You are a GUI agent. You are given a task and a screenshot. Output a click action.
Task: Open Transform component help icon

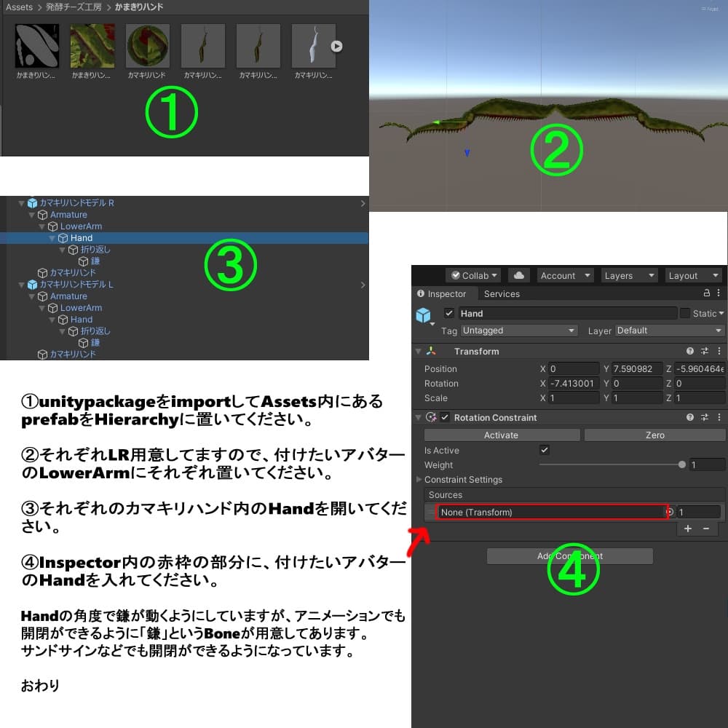[690, 352]
